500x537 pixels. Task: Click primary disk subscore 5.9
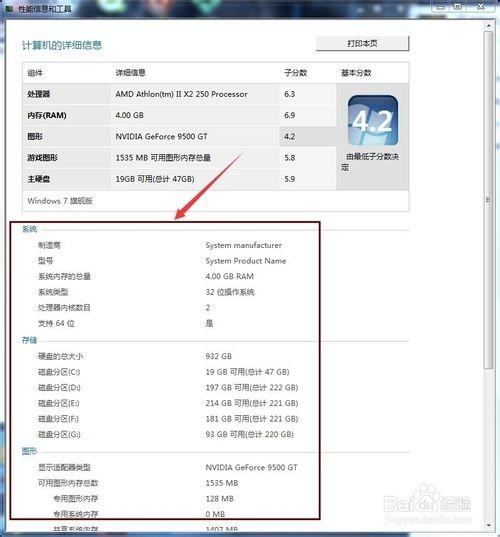pyautogui.click(x=289, y=179)
